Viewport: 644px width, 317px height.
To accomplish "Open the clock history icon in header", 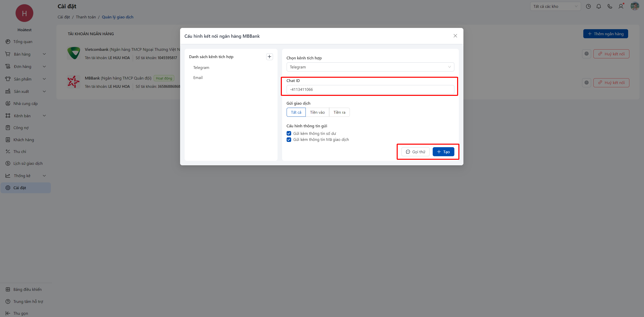I will coord(588,7).
